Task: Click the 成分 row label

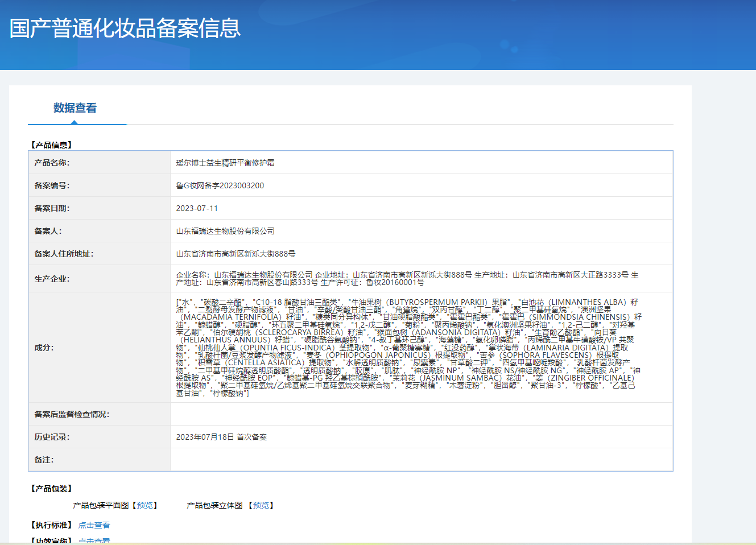Action: (44, 348)
